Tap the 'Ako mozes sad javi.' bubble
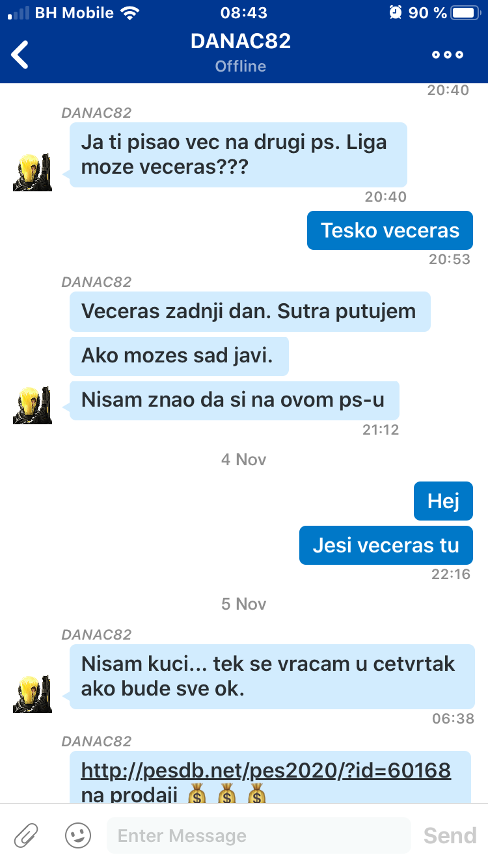 coord(179,356)
